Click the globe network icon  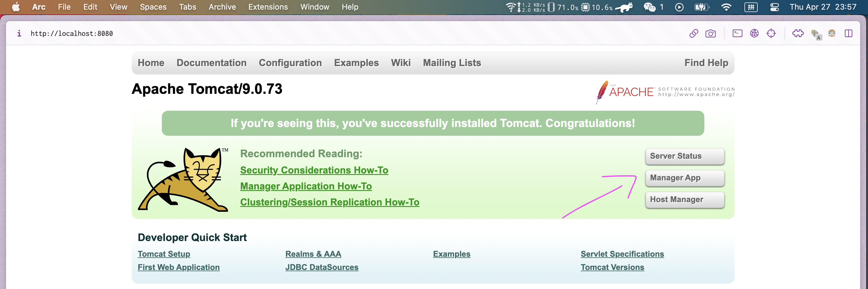coord(754,33)
